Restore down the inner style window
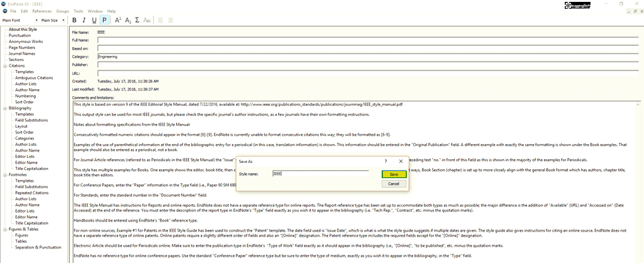Screen dimensions: 644x263 click(x=635, y=11)
